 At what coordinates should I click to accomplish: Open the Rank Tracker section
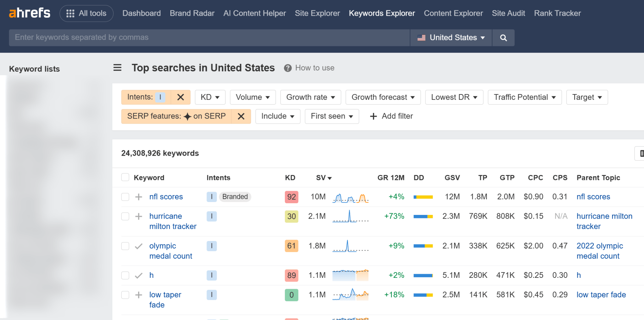(557, 13)
